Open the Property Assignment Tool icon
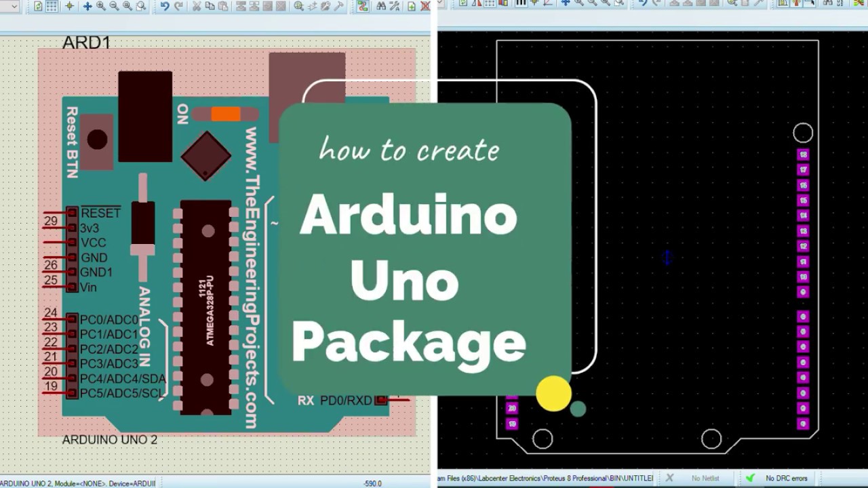The image size is (868, 488). click(x=395, y=6)
